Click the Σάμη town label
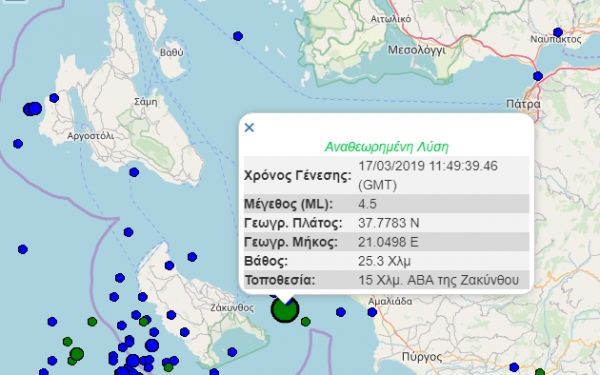 [146, 102]
